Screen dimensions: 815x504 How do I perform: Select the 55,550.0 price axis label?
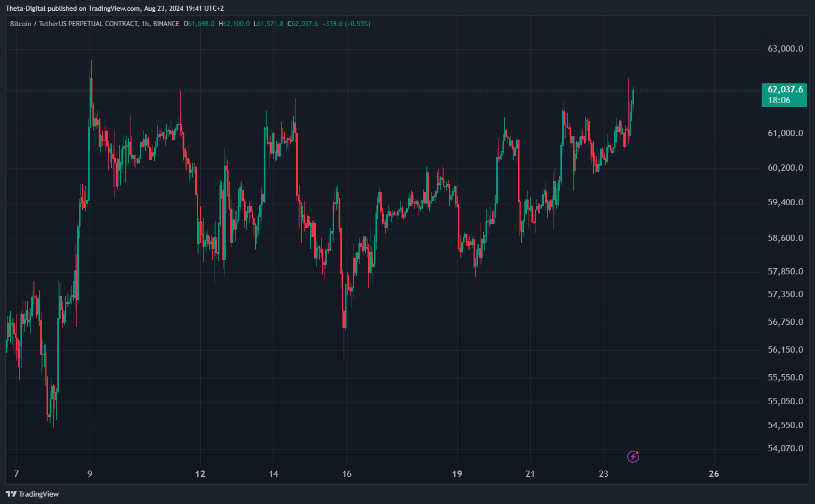click(x=786, y=378)
